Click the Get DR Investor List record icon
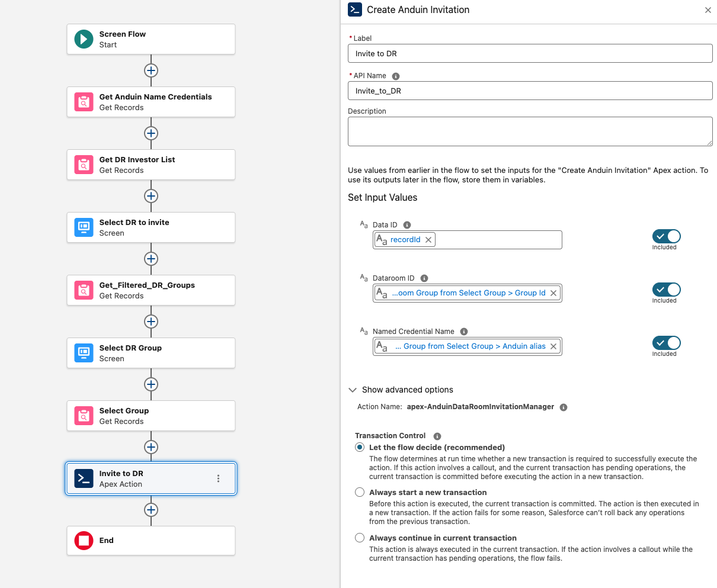Image resolution: width=717 pixels, height=588 pixels. point(84,165)
